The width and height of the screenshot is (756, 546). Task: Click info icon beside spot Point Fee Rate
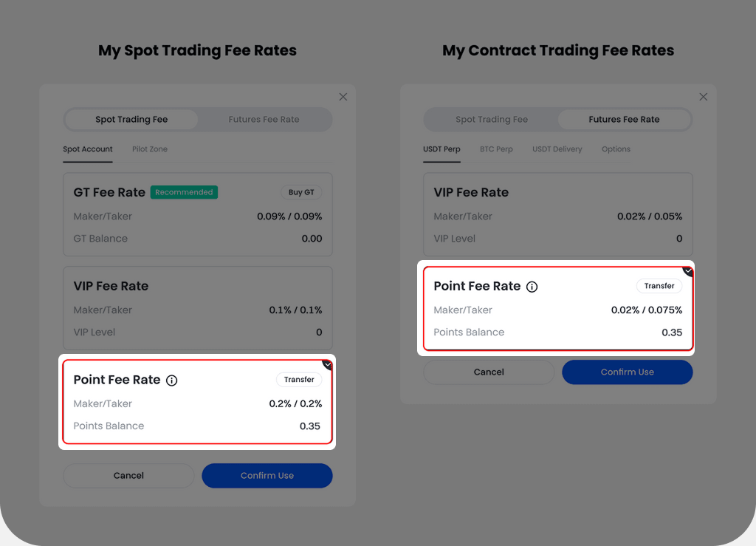172,381
